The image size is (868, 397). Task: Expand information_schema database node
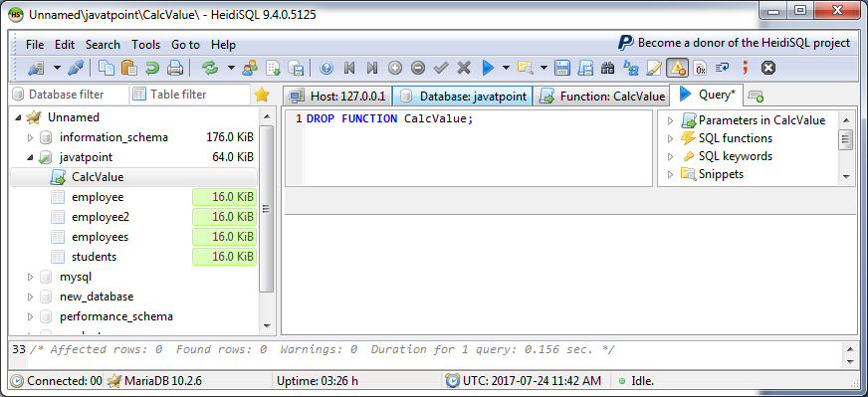31,137
